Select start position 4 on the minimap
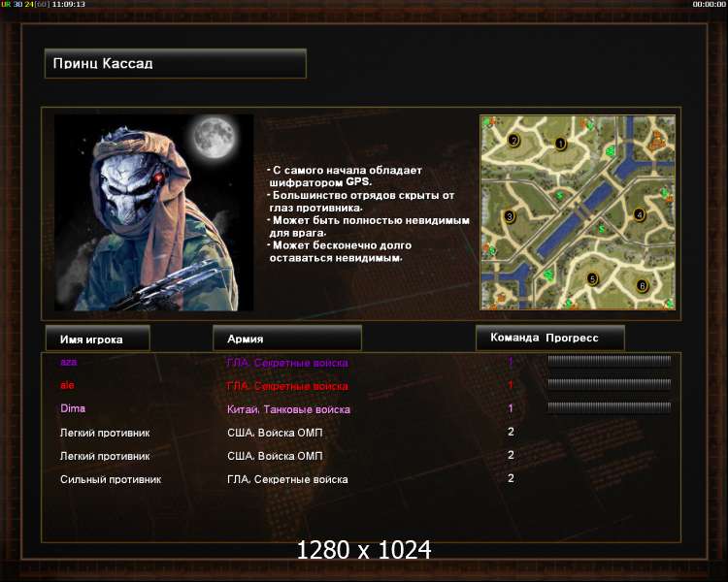 coord(640,215)
